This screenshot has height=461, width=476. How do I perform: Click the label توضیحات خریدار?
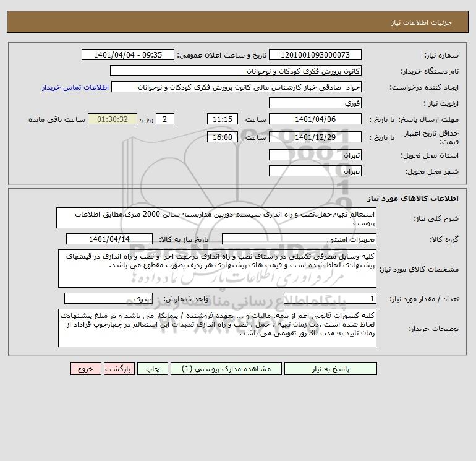pos(433,329)
